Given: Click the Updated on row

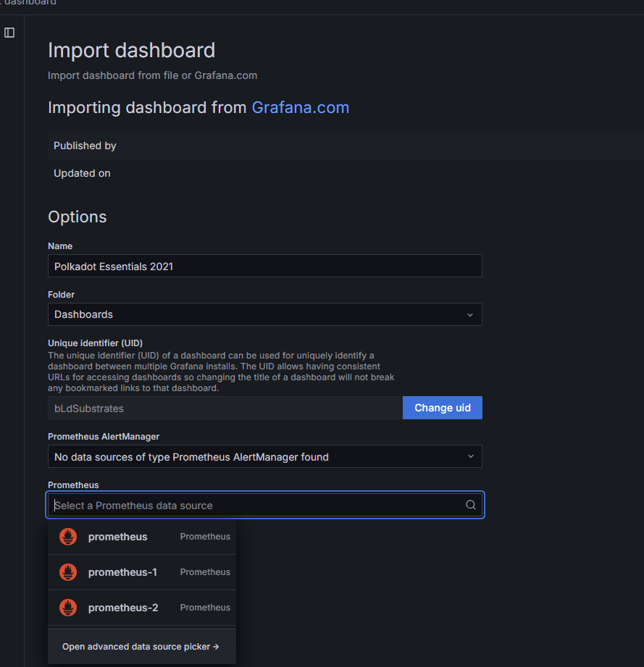Looking at the screenshot, I should coord(346,173).
